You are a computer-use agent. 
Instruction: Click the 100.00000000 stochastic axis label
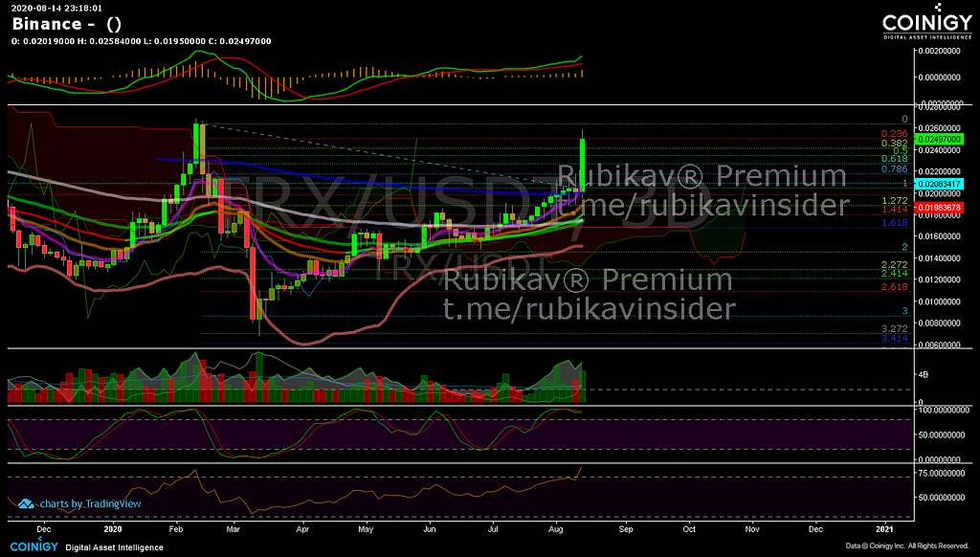click(942, 410)
